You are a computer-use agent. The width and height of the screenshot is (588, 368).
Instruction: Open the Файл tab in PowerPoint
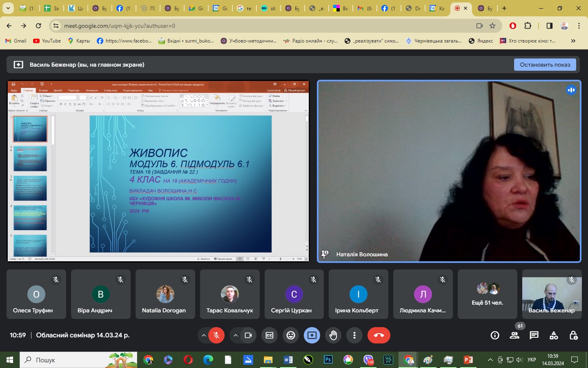(14, 90)
